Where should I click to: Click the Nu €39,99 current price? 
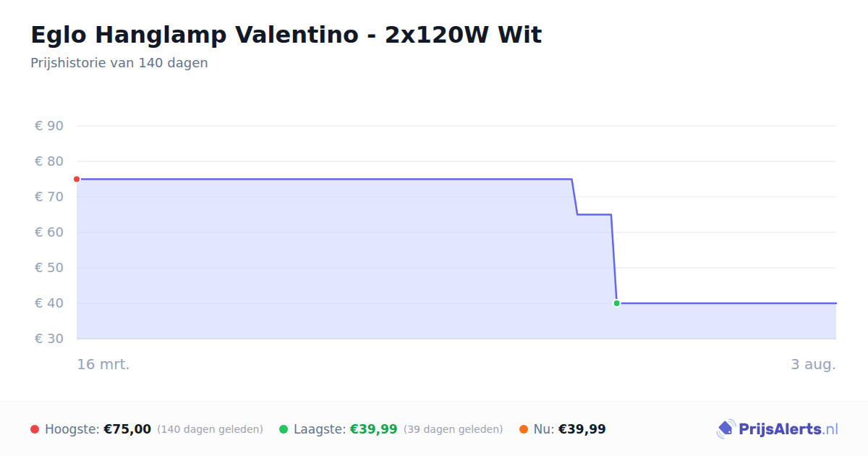click(582, 429)
